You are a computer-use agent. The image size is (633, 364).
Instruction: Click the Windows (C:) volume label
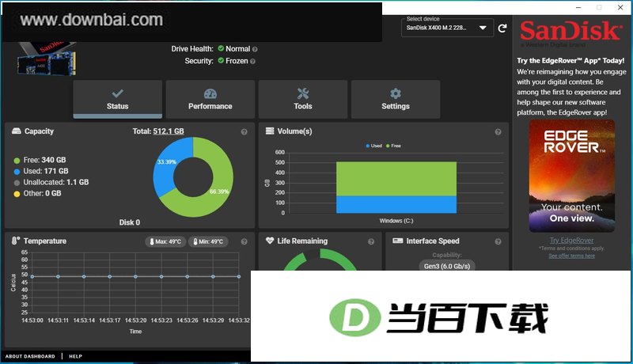[x=396, y=221]
